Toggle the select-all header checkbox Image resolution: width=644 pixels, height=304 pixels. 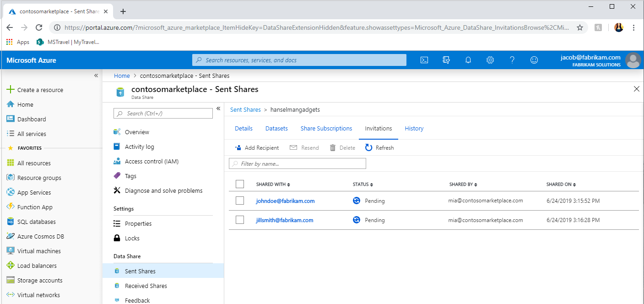(x=240, y=184)
